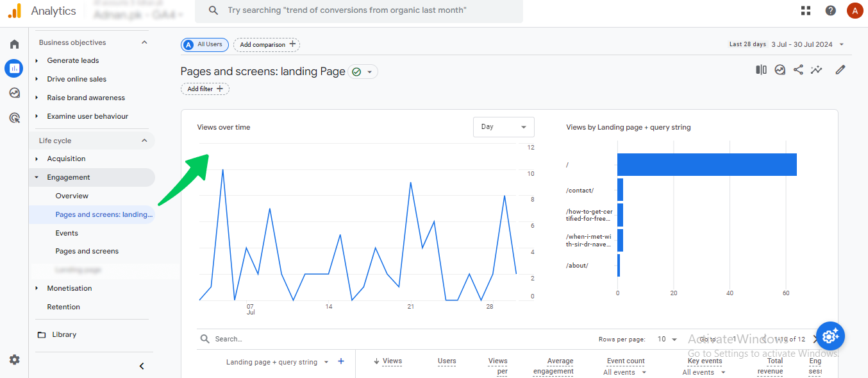Open the Home icon in left rail
Viewport: 868px width, 378px height.
[14, 44]
